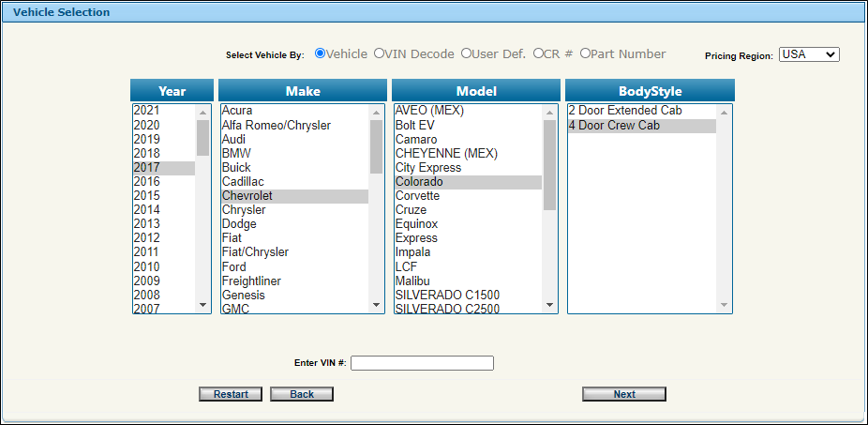Select Chevrolet in Make list
Viewport: 868px width, 425px height.
pos(294,196)
